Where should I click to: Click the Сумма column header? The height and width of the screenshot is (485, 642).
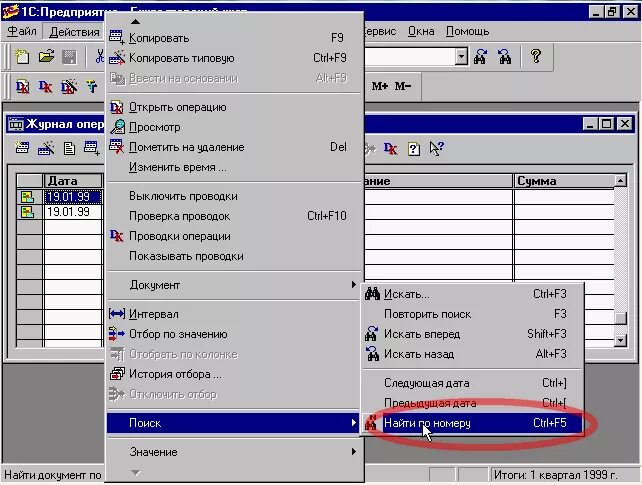pos(564,180)
